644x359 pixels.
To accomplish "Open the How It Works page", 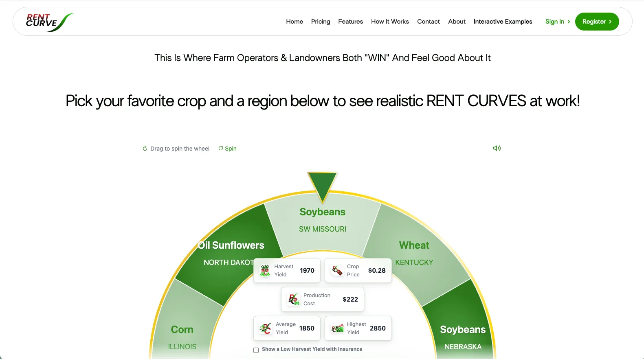I will (390, 22).
